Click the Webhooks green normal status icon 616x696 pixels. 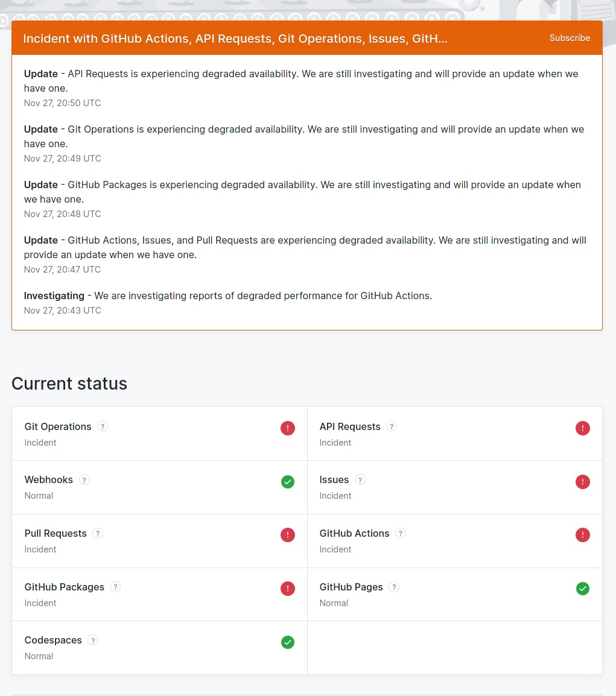coord(288,481)
